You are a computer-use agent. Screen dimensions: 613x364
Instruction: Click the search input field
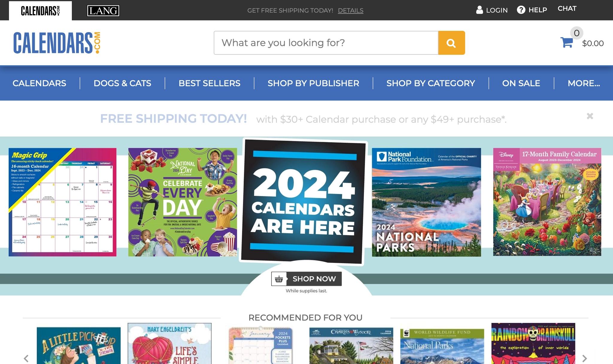coord(326,43)
